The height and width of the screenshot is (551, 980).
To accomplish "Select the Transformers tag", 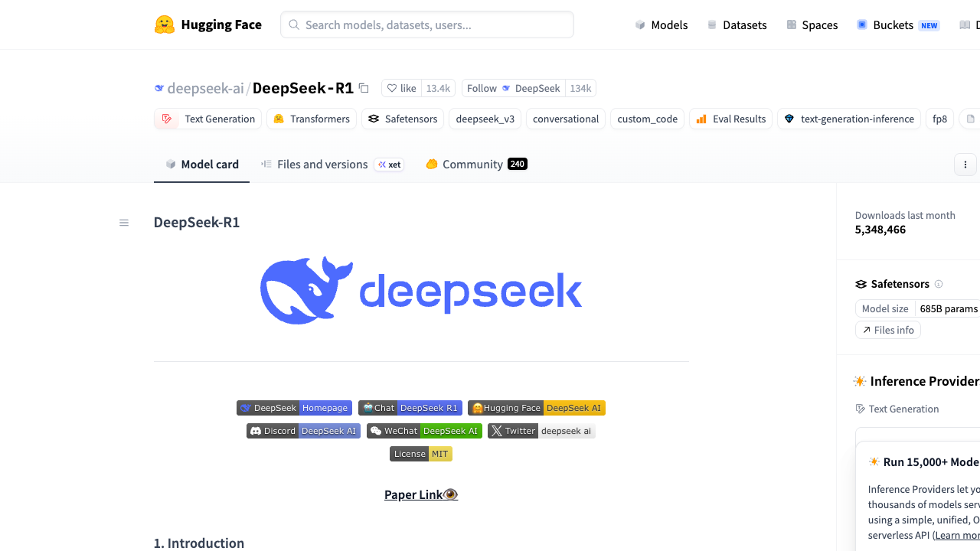I will [x=312, y=119].
